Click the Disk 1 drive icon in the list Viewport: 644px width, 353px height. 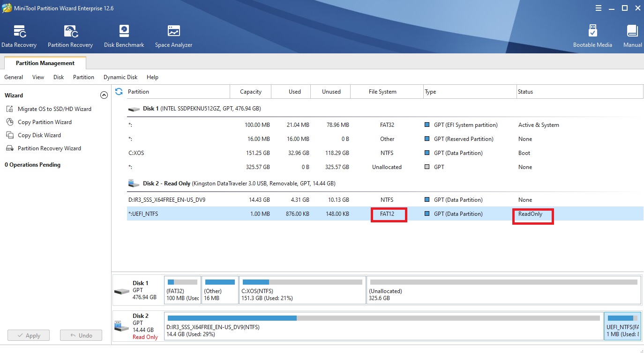(x=134, y=109)
